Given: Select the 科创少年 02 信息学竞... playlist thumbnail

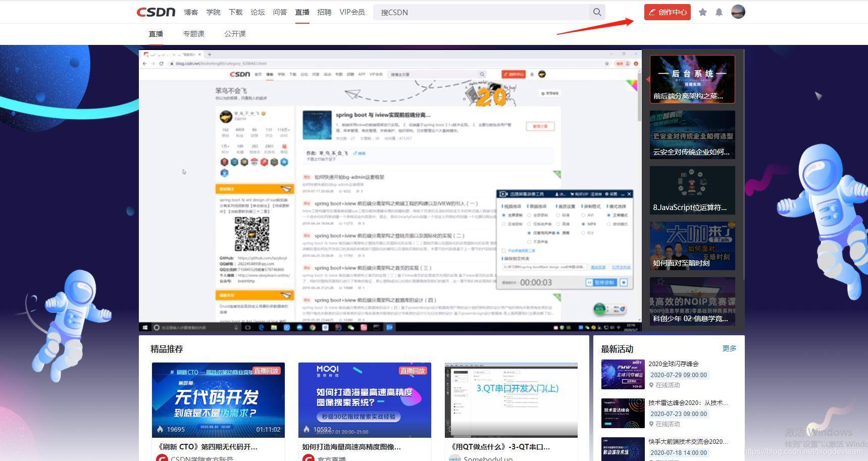Looking at the screenshot, I should click(x=692, y=301).
